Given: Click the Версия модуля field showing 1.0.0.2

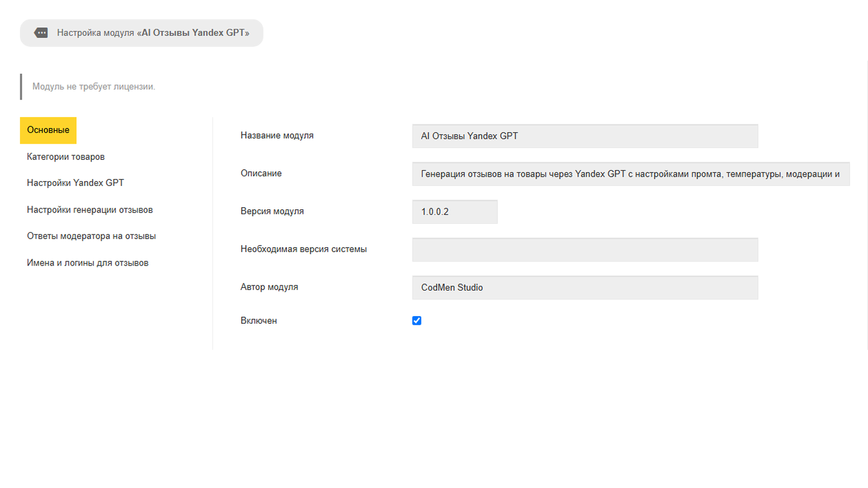Looking at the screenshot, I should pos(455,212).
